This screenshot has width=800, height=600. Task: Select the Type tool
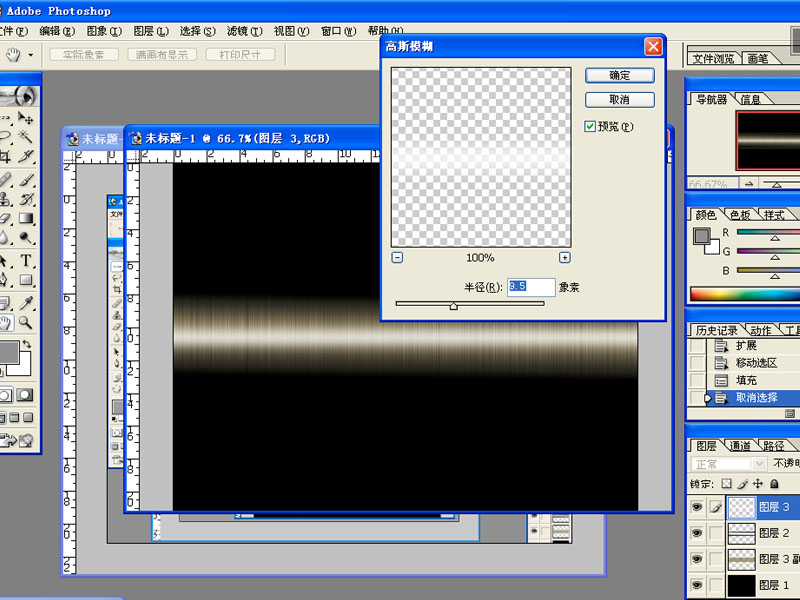pyautogui.click(x=25, y=261)
